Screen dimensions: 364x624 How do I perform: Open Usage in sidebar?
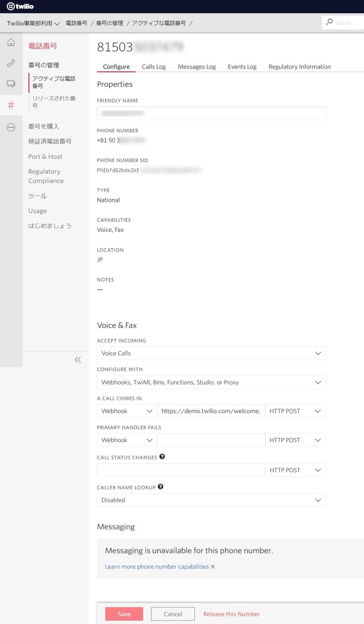pos(37,211)
